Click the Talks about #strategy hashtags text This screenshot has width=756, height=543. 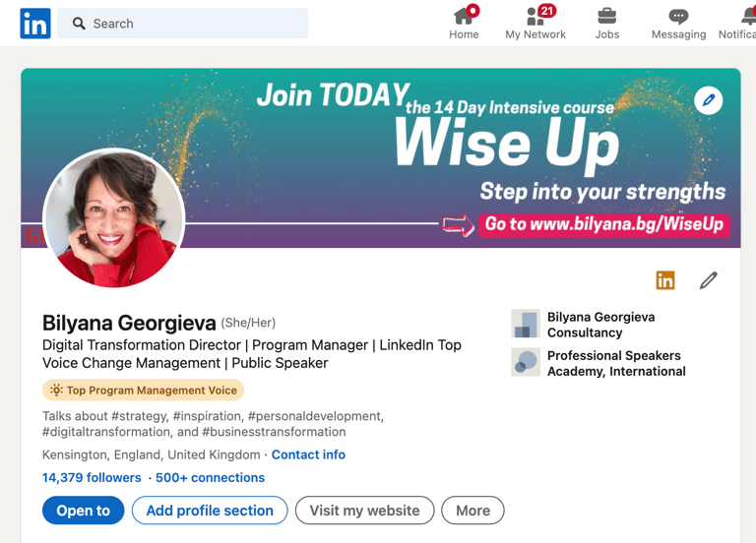[213, 424]
